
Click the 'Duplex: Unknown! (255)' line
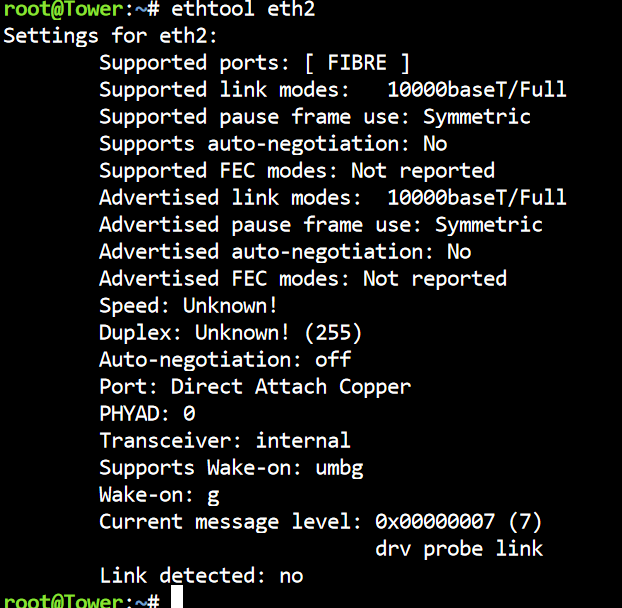point(230,333)
